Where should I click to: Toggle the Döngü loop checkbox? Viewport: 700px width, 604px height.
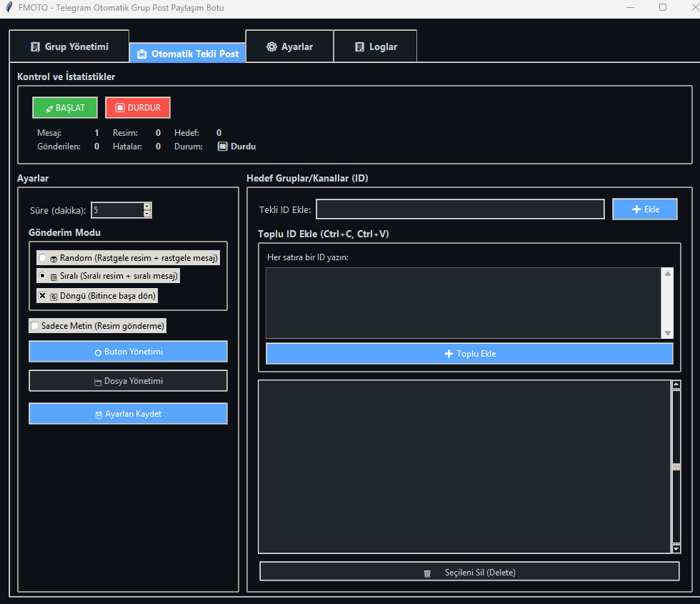43,295
